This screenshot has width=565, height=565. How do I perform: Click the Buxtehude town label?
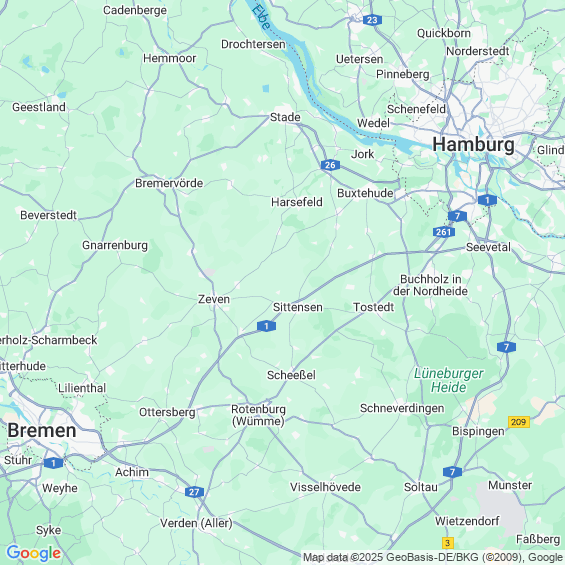tap(365, 193)
